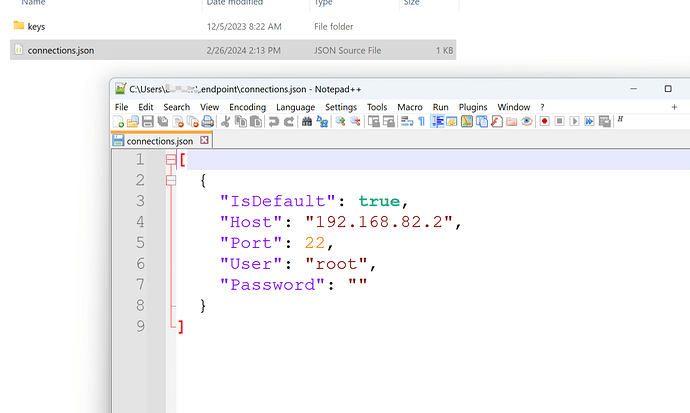Click the "IsDefault" key text

pyautogui.click(x=278, y=201)
